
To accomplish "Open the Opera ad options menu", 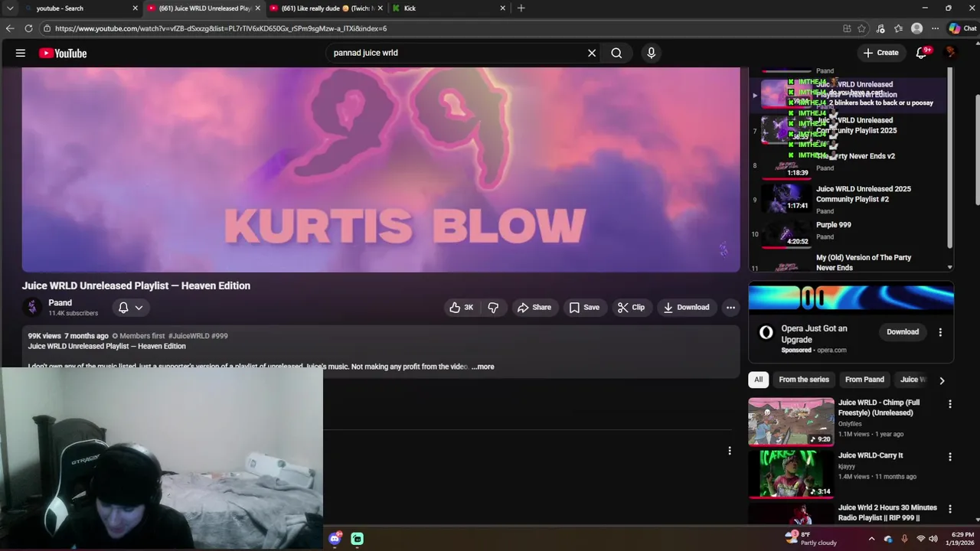I will tap(940, 332).
